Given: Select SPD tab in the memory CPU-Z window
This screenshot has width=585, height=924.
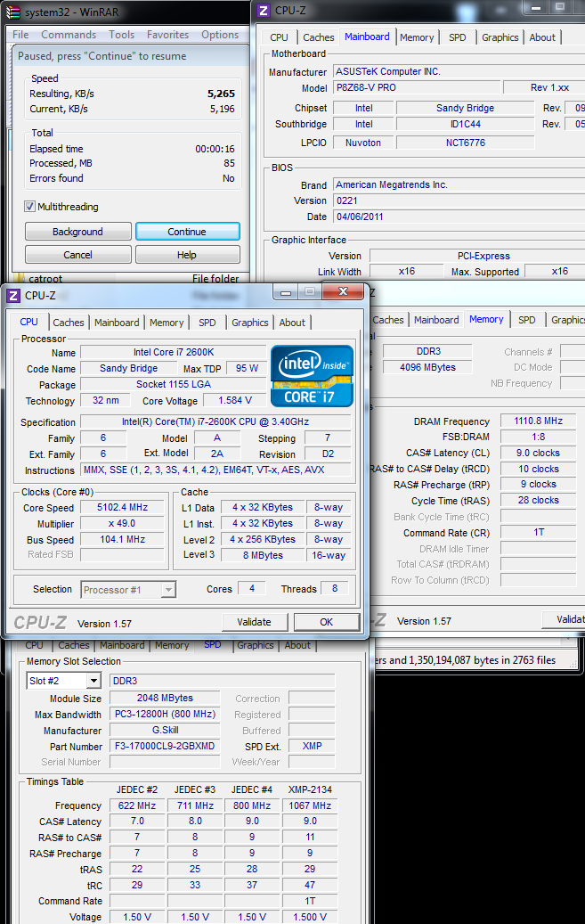Looking at the screenshot, I should pos(526,319).
